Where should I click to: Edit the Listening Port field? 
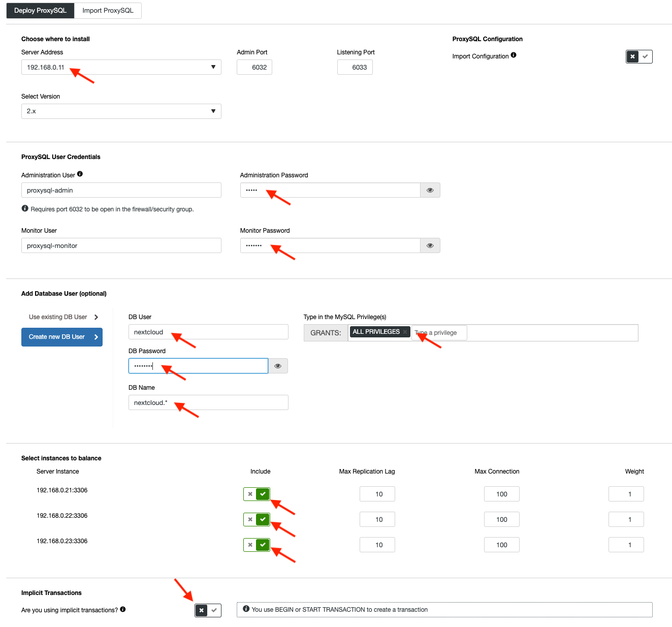tap(355, 67)
